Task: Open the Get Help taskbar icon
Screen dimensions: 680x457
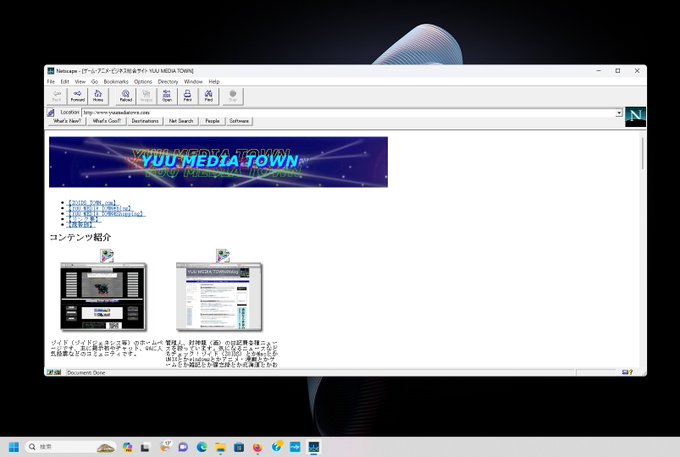Action: tap(277, 447)
